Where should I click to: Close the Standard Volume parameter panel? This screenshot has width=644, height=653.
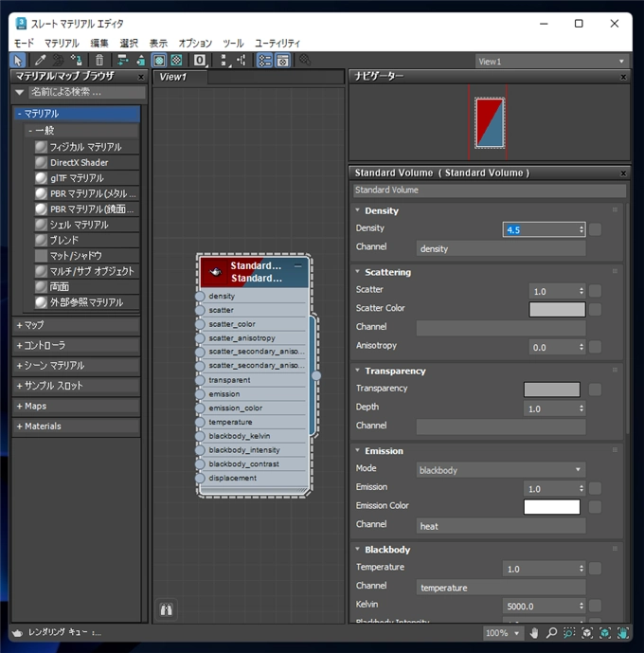coord(623,173)
